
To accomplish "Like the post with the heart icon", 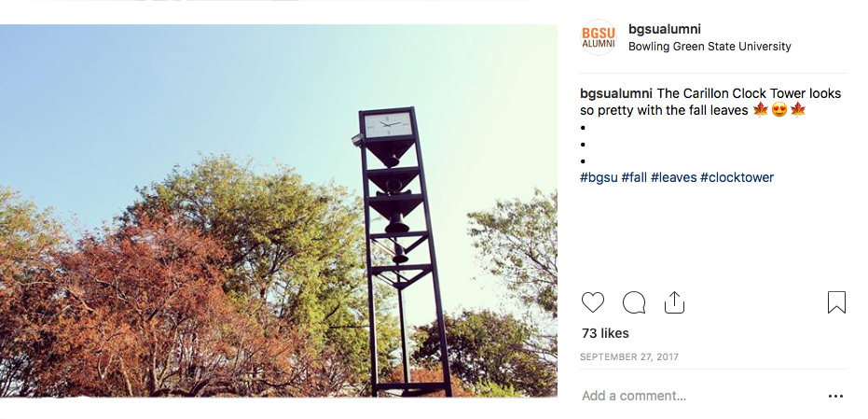I will (593, 302).
